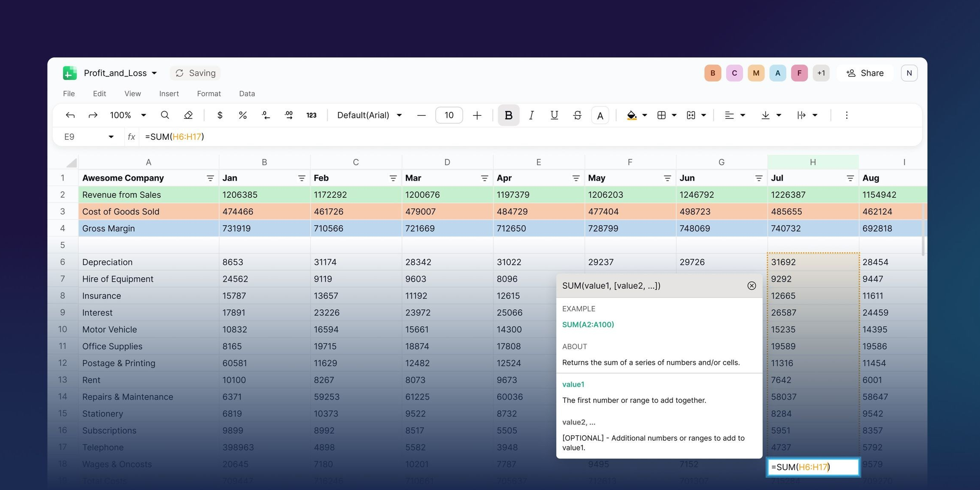This screenshot has height=490, width=980.
Task: Toggle strikethrough formatting
Action: point(577,115)
